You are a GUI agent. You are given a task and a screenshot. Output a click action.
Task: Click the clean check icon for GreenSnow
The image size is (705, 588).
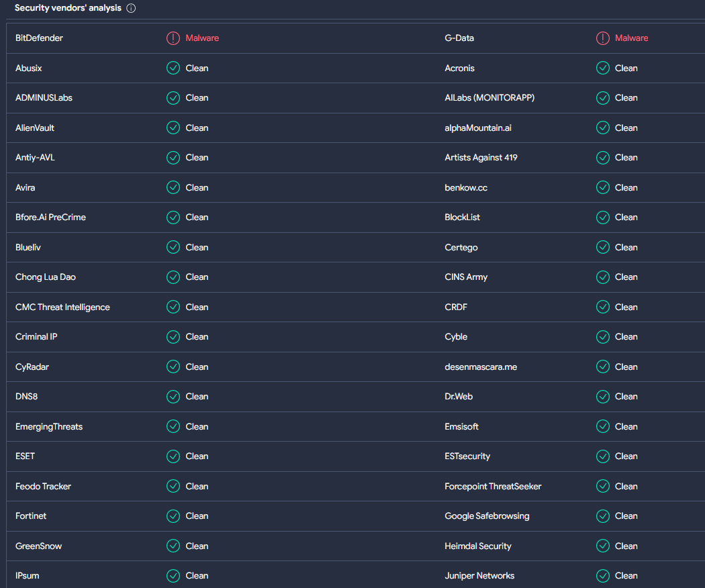click(173, 546)
